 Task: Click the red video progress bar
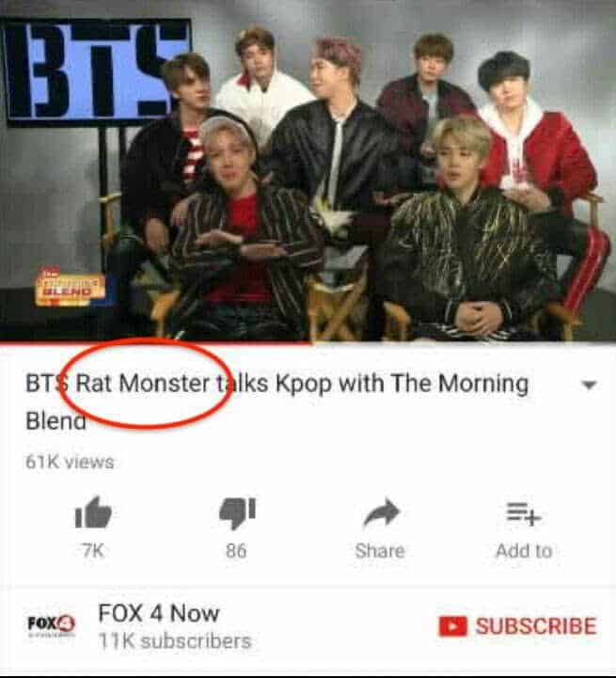155,343
